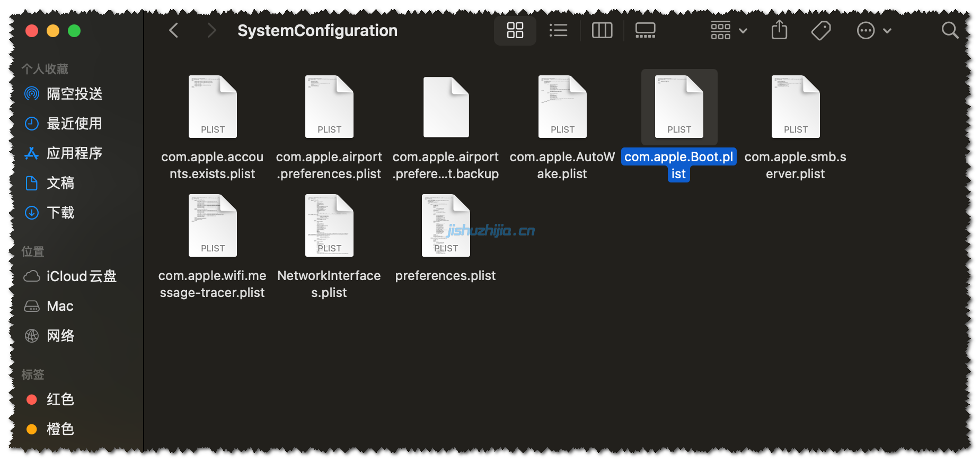The width and height of the screenshot is (980, 462).
Task: Select the NetworkInterfaces.plist file icon
Action: tap(329, 225)
